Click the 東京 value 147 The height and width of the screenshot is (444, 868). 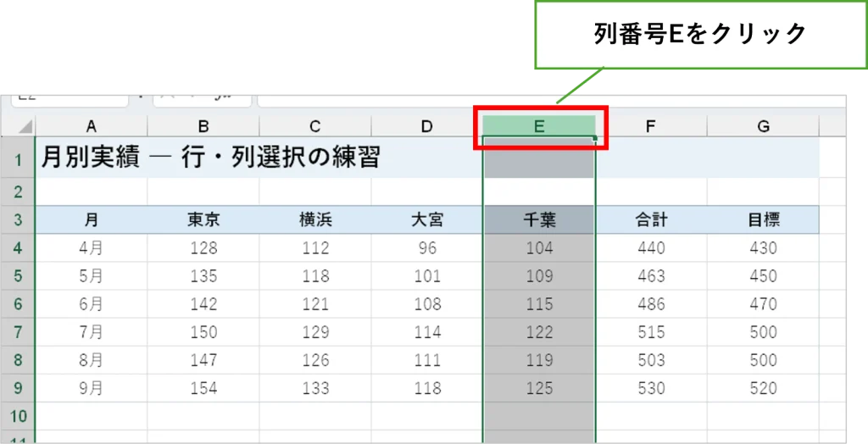tap(203, 360)
